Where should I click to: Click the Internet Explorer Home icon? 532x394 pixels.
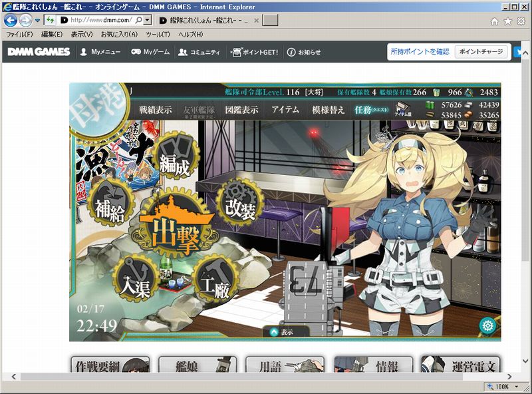(x=495, y=21)
